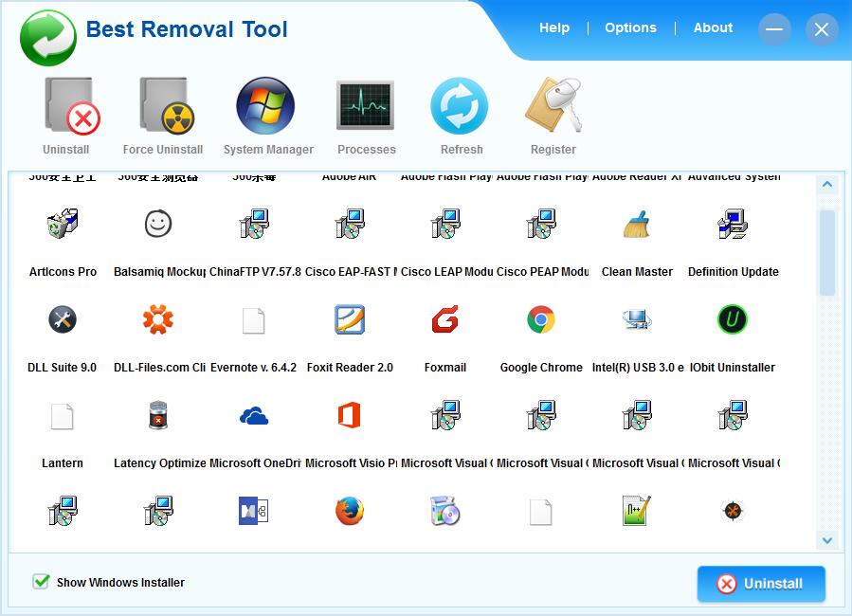
Task: Select the Clean Master broom icon
Action: pos(636,224)
